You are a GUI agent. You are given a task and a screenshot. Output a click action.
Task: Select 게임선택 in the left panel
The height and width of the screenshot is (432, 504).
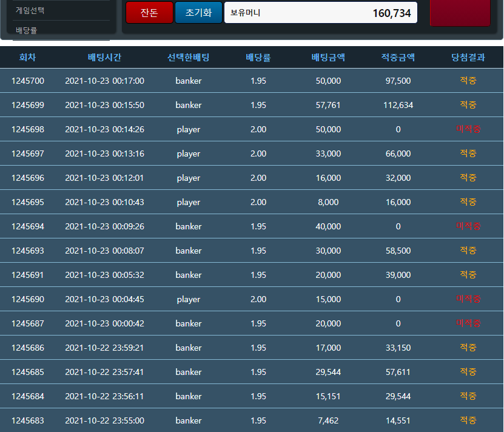pos(30,10)
